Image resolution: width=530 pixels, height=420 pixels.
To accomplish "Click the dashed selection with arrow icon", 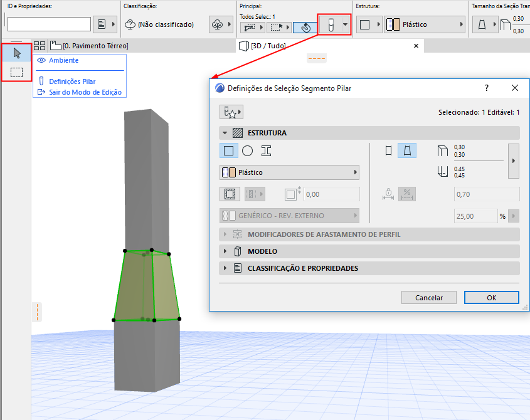I will point(278,28).
